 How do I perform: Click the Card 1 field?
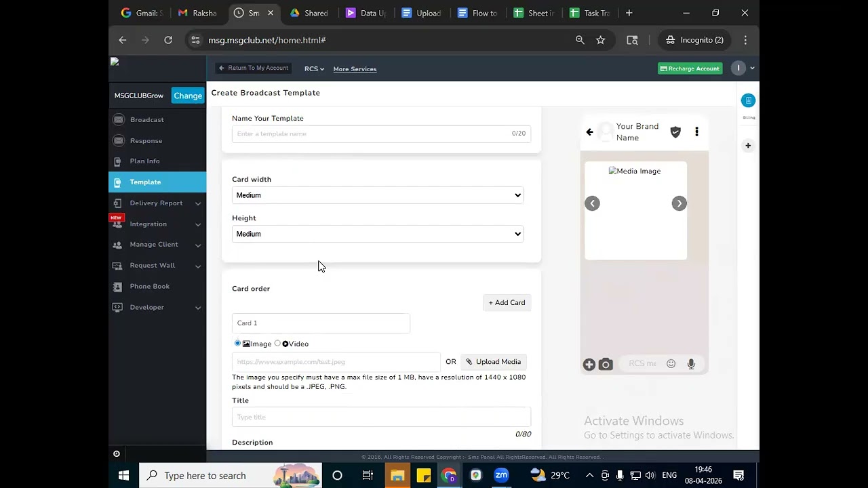pos(321,323)
